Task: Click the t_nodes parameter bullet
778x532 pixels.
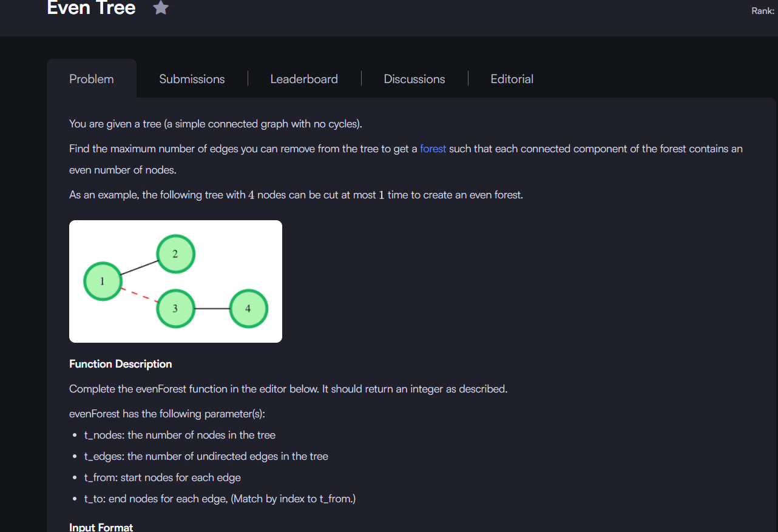Action: (x=180, y=435)
